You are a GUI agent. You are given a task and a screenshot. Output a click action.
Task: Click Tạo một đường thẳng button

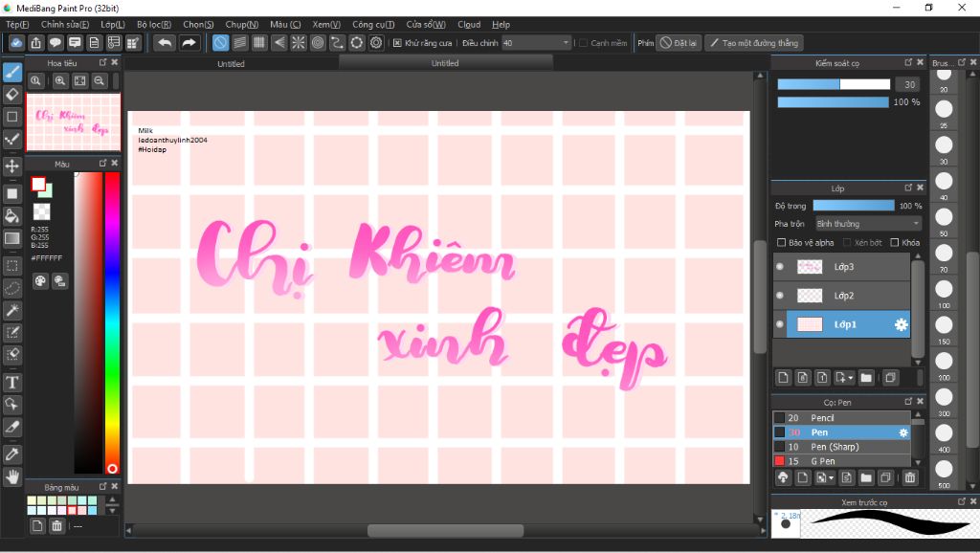[754, 43]
